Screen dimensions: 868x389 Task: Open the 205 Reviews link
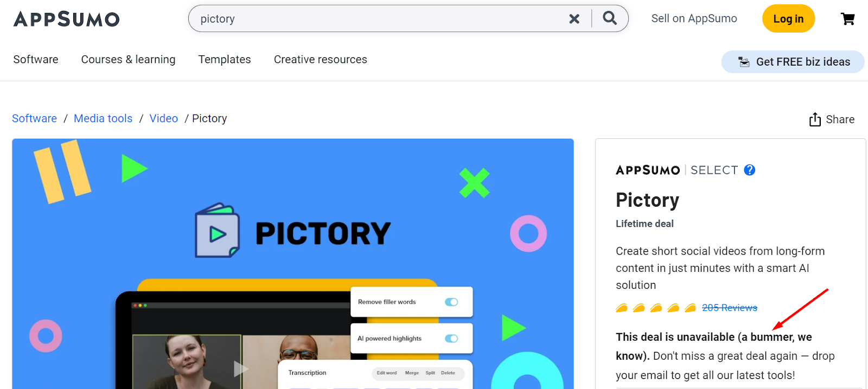click(730, 308)
